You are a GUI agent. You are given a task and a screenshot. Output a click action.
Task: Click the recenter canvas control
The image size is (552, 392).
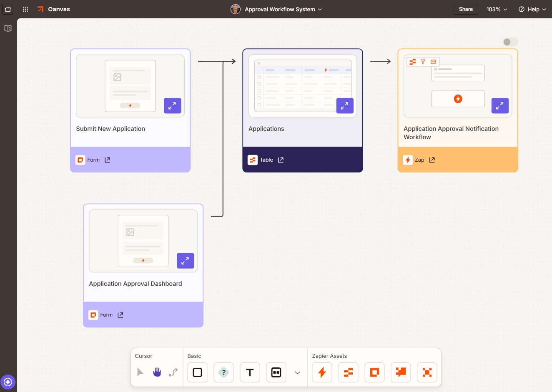tap(8, 382)
